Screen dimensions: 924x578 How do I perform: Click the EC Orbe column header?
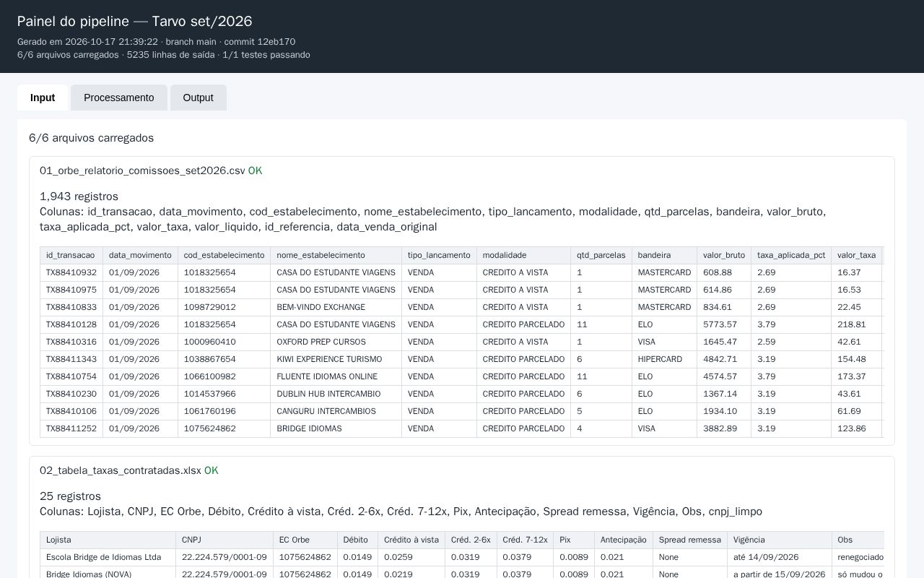(305, 540)
